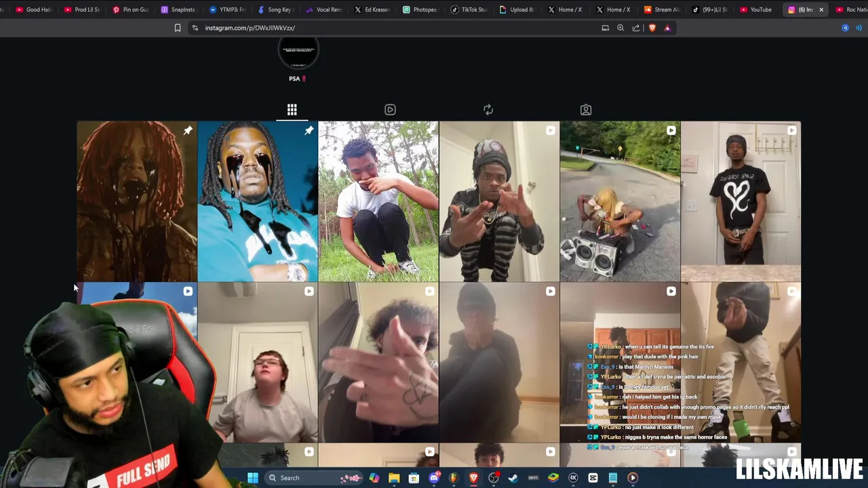Image resolution: width=868 pixels, height=488 pixels.
Task: Open pinned post with red dreadlocks
Action: click(137, 201)
